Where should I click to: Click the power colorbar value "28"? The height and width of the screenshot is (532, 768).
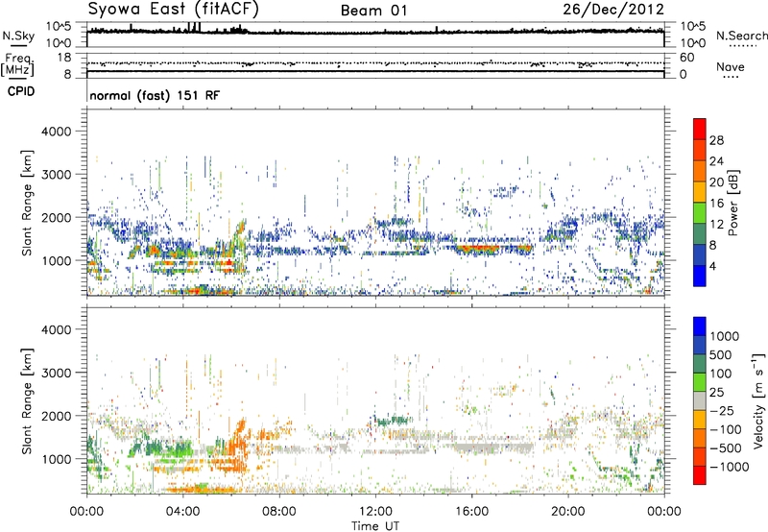[716, 140]
